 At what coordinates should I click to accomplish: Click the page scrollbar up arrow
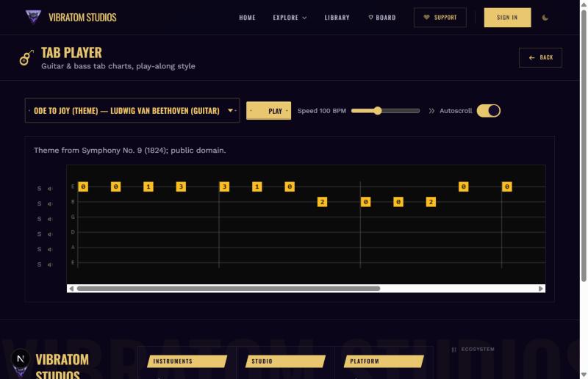(x=584, y=4)
